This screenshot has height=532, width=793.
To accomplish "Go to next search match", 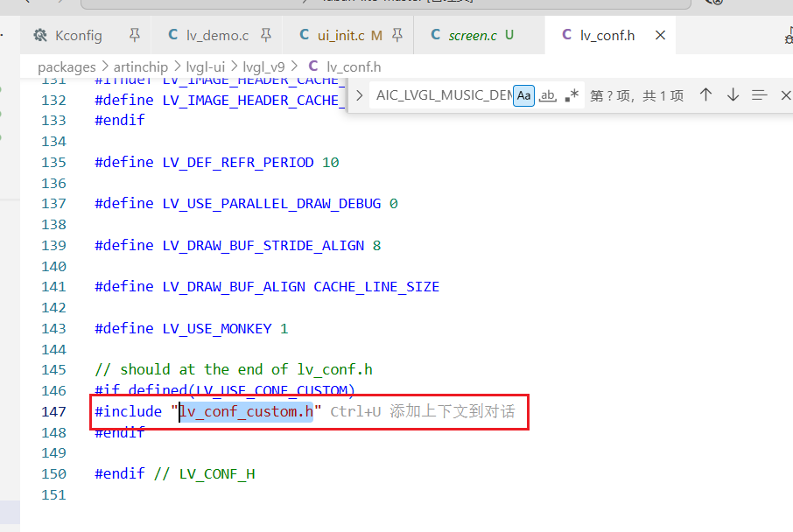I will (x=733, y=95).
